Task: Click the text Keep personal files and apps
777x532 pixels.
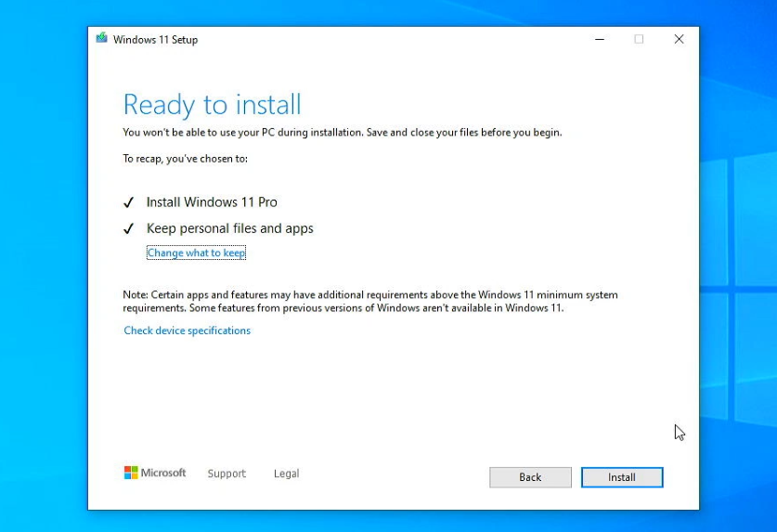Action: coord(230,228)
